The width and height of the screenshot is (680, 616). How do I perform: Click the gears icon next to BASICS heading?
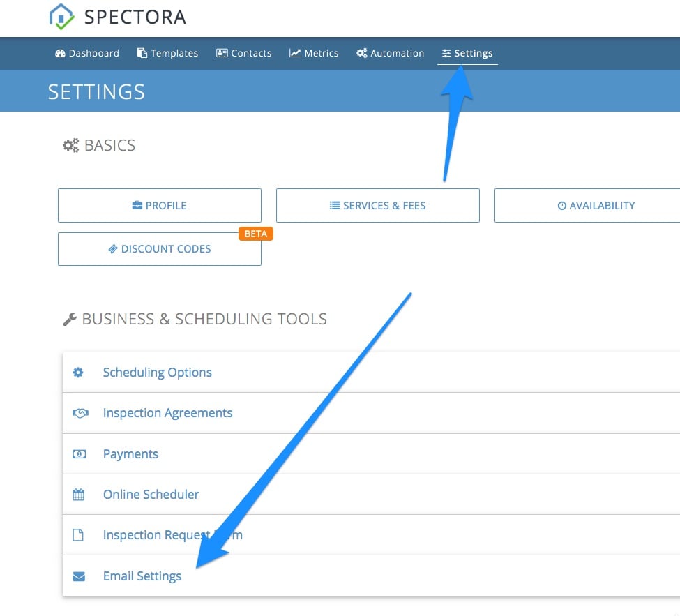pos(70,144)
